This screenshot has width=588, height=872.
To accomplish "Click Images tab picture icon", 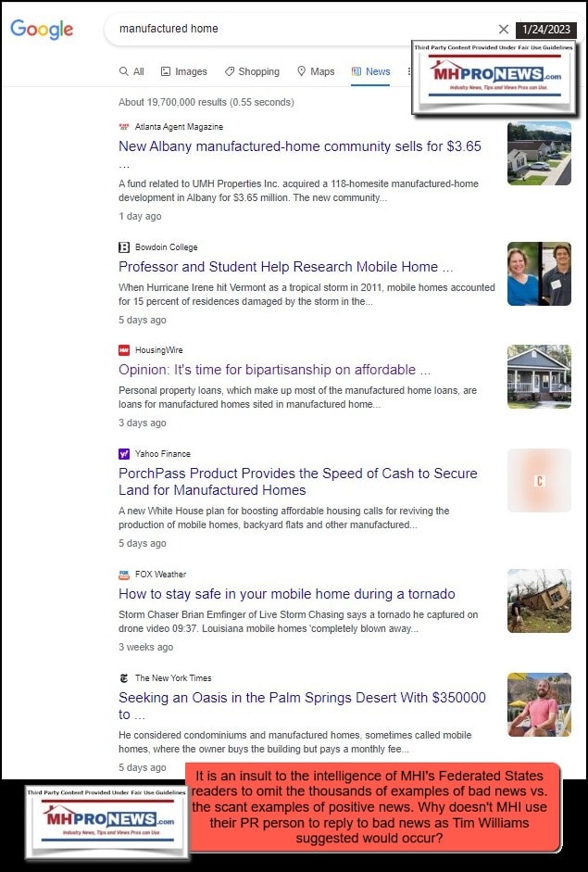I will click(166, 71).
